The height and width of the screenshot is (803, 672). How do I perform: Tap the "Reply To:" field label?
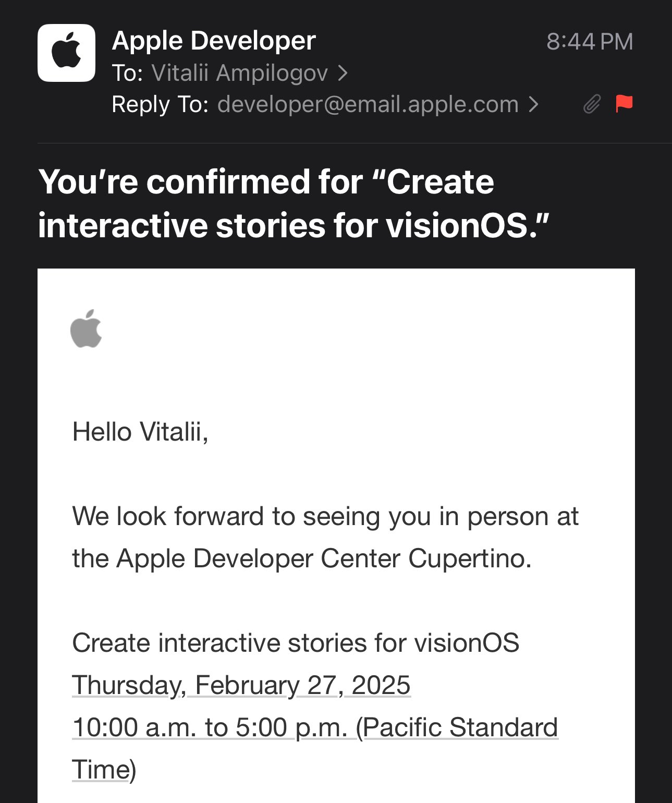[x=160, y=104]
